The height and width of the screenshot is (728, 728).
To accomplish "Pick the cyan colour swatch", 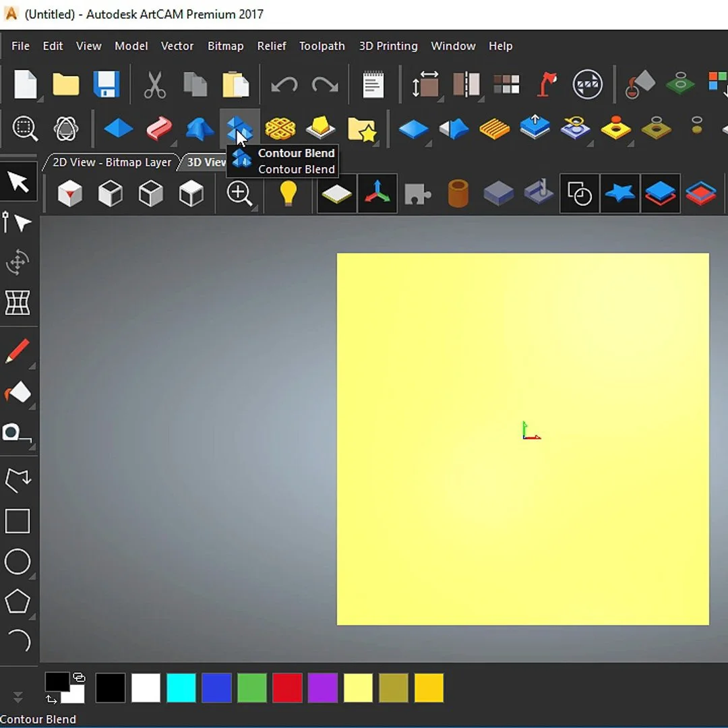I will click(x=181, y=688).
